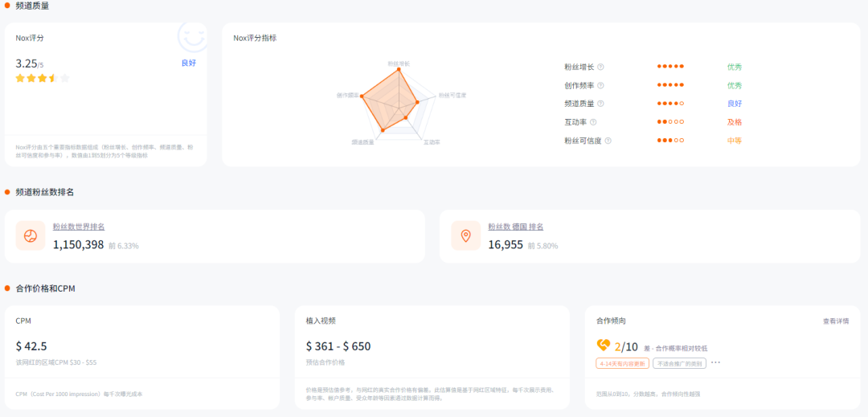Click the Nox评分指标 card title
The image size is (868, 417).
tap(256, 38)
